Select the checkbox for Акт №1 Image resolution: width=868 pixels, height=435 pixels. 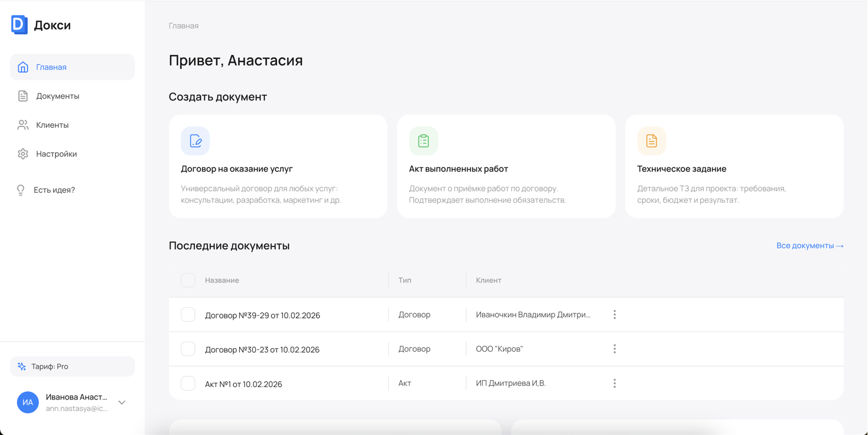188,383
